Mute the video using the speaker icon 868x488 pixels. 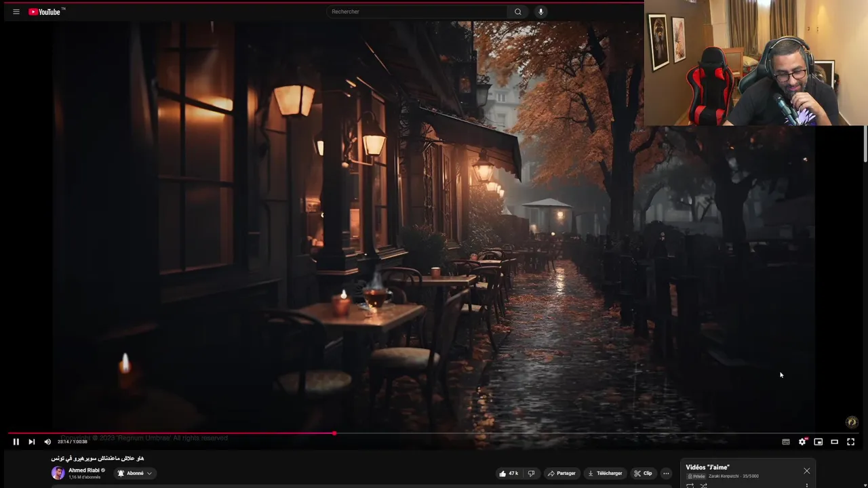[x=47, y=442]
